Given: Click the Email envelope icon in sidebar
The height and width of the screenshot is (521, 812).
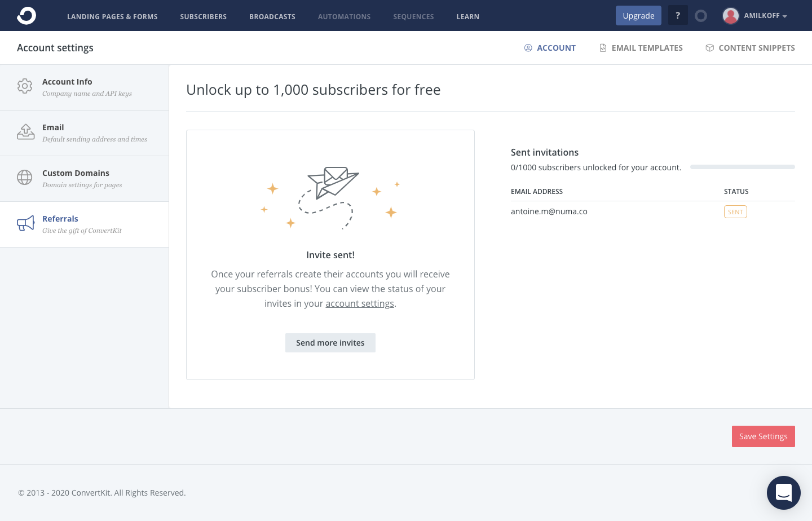Looking at the screenshot, I should [x=25, y=132].
